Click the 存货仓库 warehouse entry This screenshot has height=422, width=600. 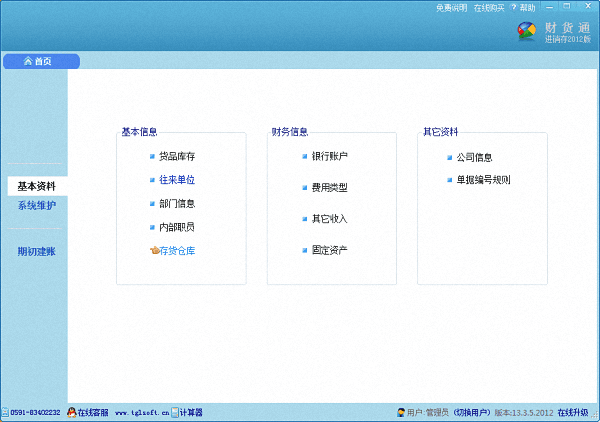point(177,251)
